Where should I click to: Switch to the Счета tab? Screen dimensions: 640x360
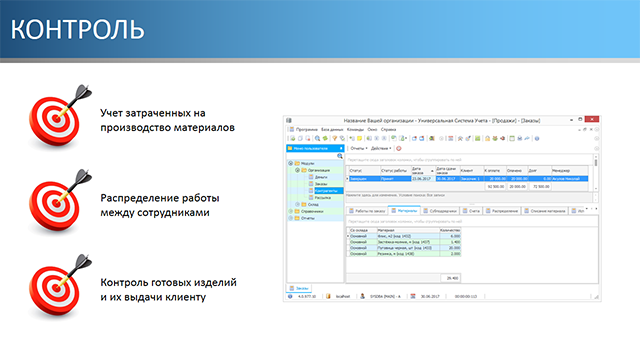(x=471, y=211)
